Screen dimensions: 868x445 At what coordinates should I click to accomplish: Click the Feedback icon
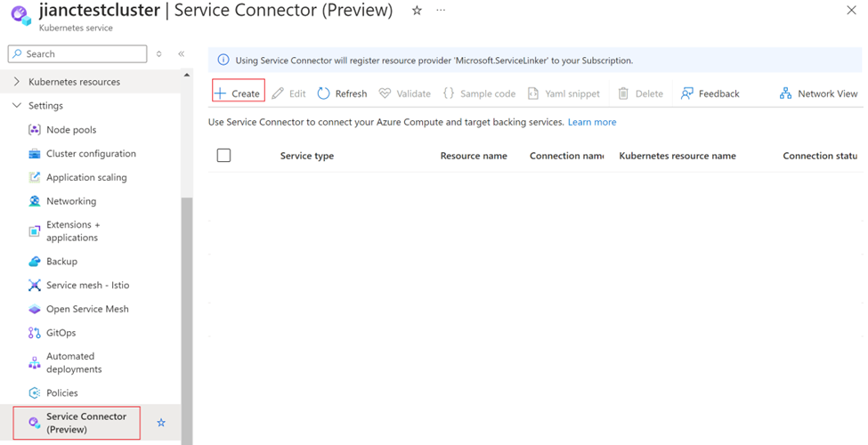click(x=687, y=93)
